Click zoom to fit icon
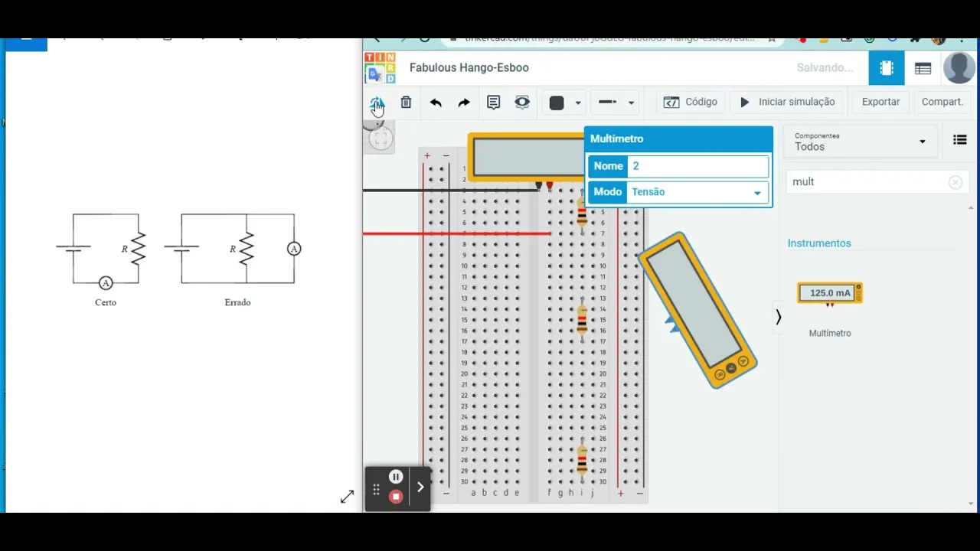The width and height of the screenshot is (980, 551). (381, 139)
